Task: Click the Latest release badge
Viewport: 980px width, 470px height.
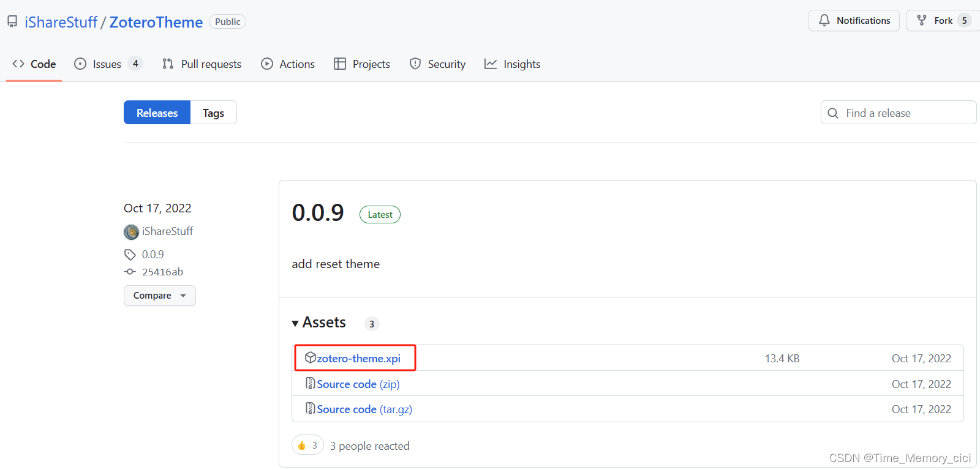Action: coord(380,215)
